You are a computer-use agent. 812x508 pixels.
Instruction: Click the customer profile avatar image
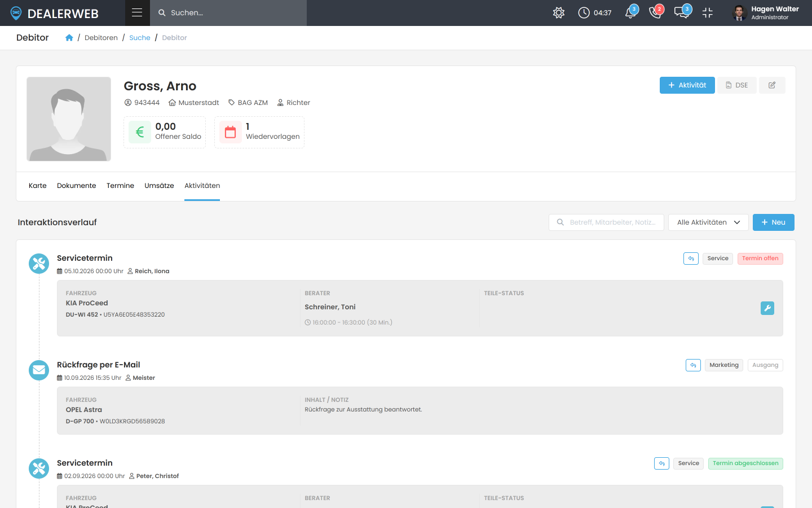tap(69, 119)
